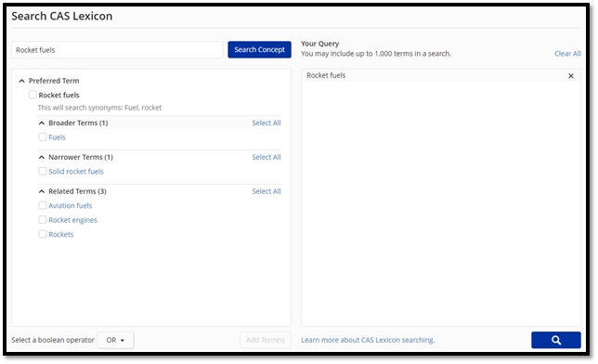
Task: Check the Rocket fuels preferred term checkbox
Action: point(32,95)
